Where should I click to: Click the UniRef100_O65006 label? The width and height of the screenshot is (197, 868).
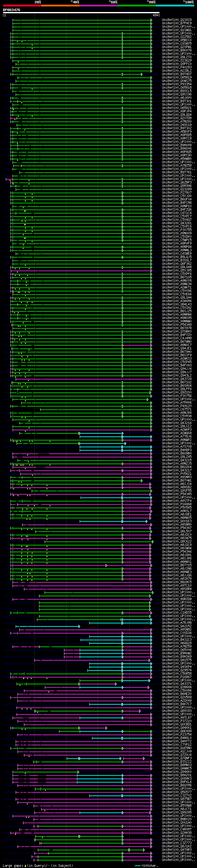tap(177, 650)
